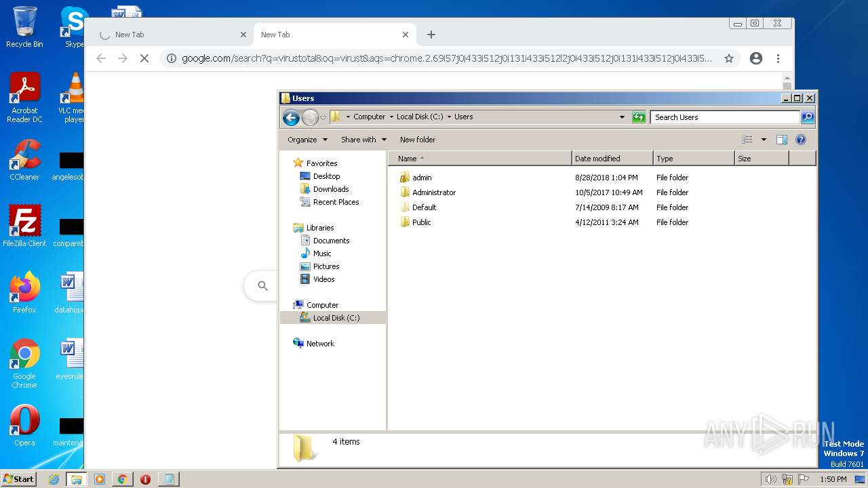Open Opera desktop shortcut
The height and width of the screenshot is (488, 868).
(x=24, y=426)
